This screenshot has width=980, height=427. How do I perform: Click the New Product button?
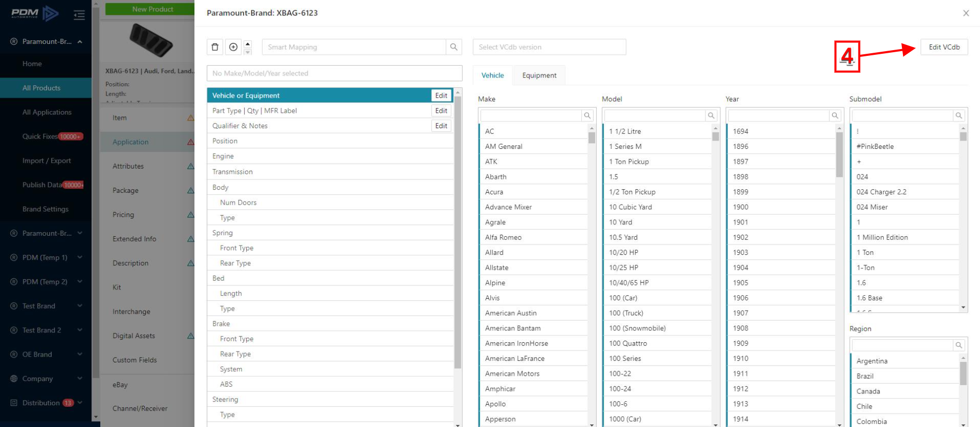point(150,9)
